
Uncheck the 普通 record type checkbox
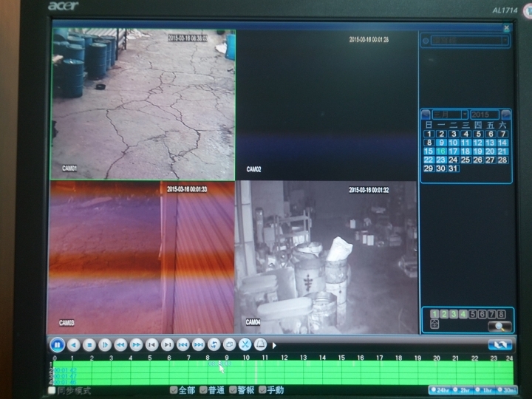(x=203, y=390)
